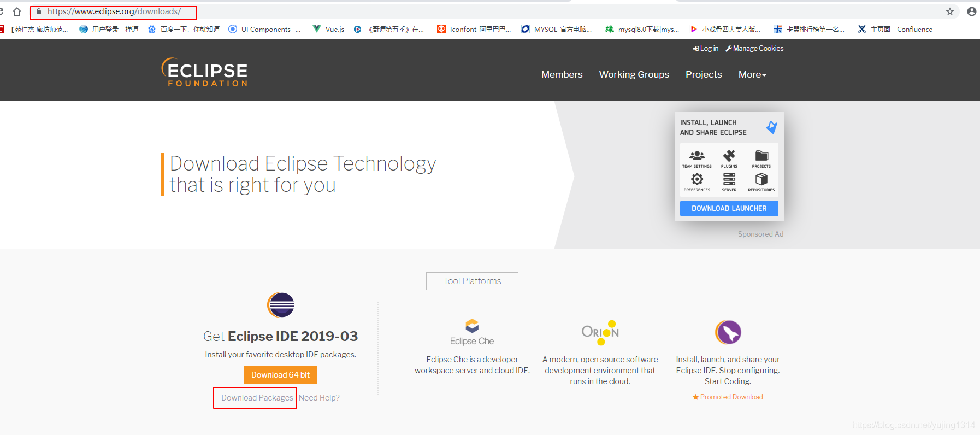Click the Log in link
This screenshot has height=435, width=980.
click(706, 49)
